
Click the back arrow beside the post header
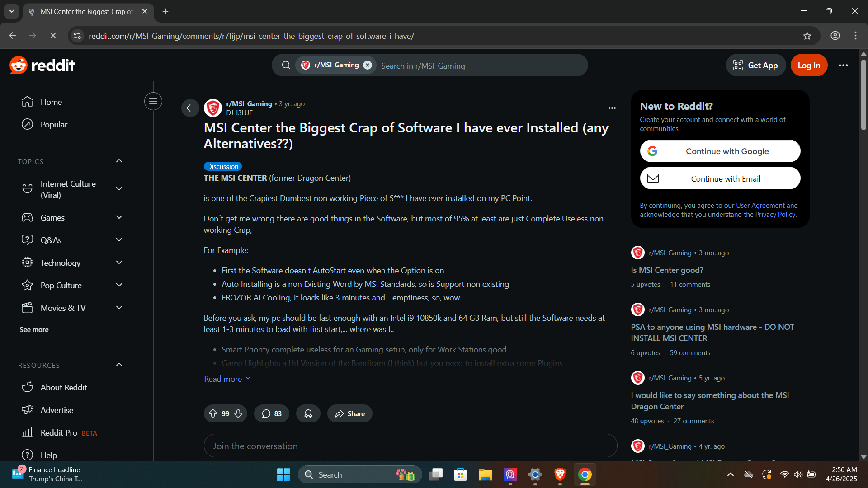(190, 108)
